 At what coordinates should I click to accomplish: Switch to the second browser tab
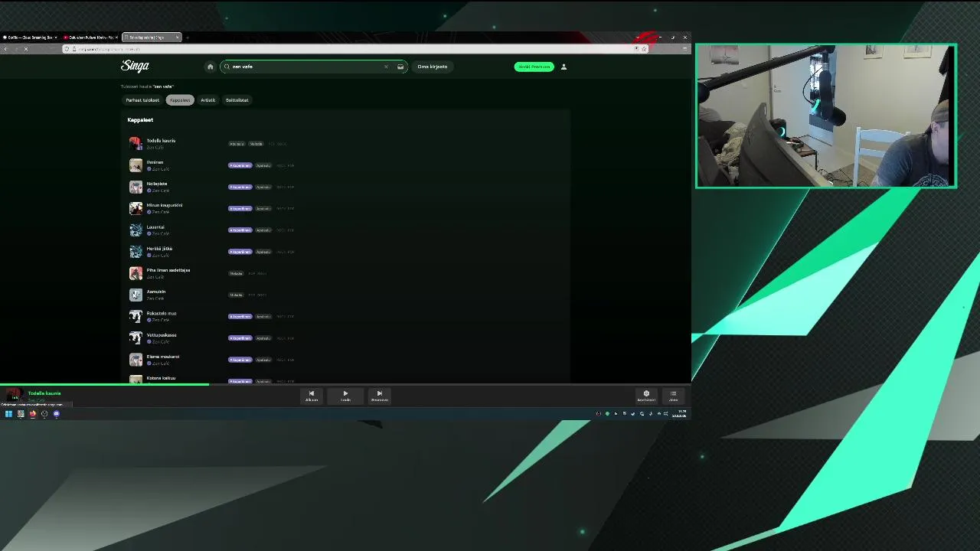coord(90,37)
